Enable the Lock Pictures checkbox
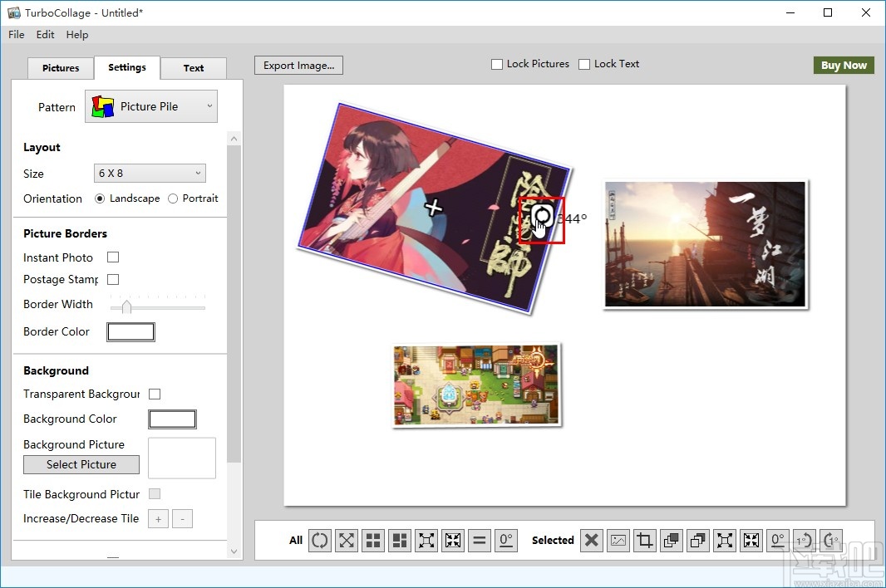This screenshot has width=886, height=588. tap(496, 64)
